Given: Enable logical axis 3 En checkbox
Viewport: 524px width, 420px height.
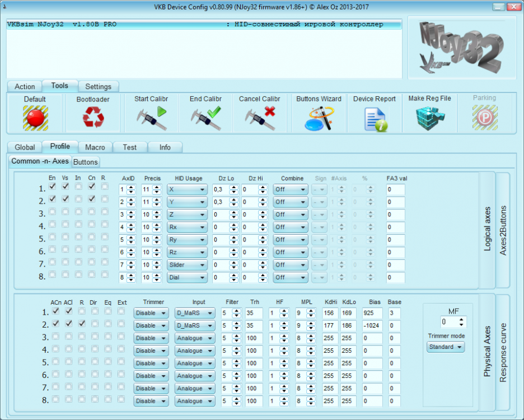Looking at the screenshot, I should pyautogui.click(x=53, y=212).
